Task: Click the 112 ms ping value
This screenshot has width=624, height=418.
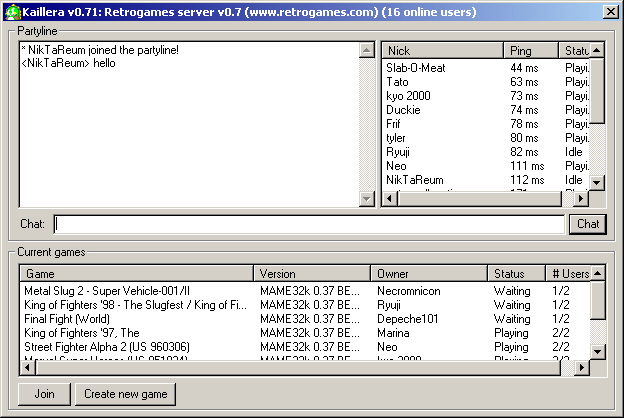Action: click(527, 180)
